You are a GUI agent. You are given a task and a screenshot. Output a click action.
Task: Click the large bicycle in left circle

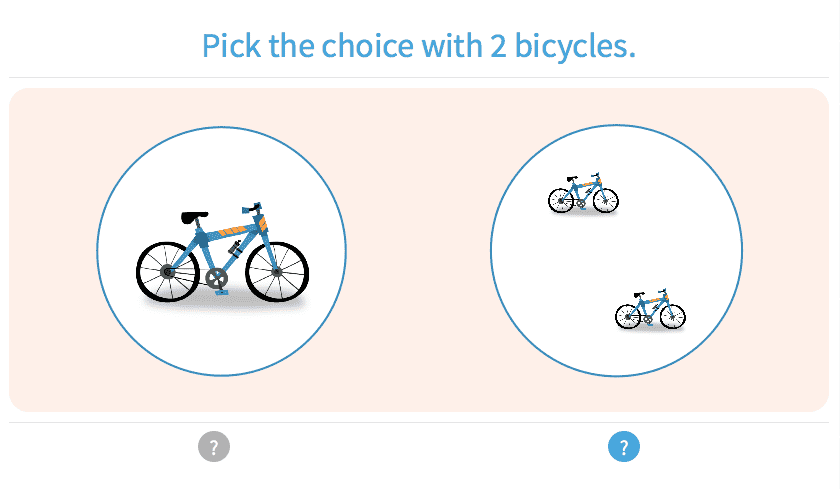[x=222, y=255]
